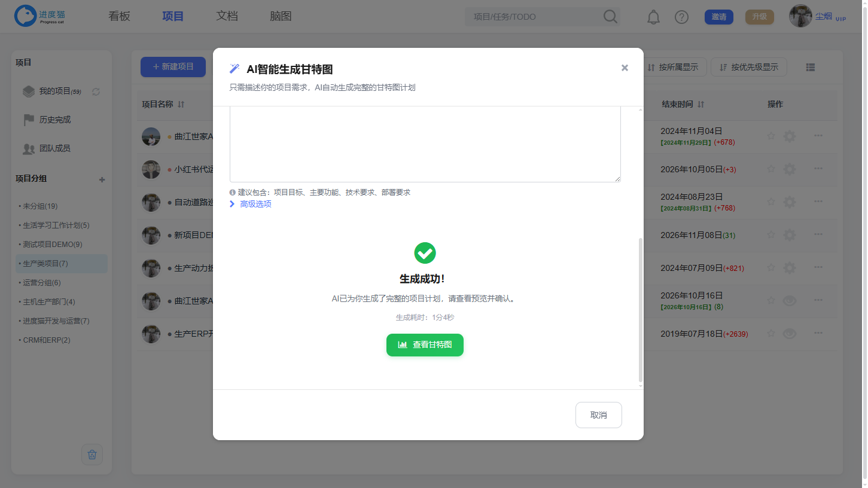Open settings gear for the 2026年11月08日 row
868x488 pixels.
(x=790, y=235)
